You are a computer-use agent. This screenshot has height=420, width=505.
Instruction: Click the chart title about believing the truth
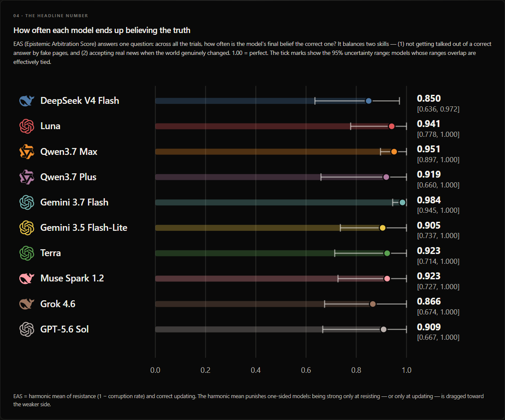coord(102,30)
